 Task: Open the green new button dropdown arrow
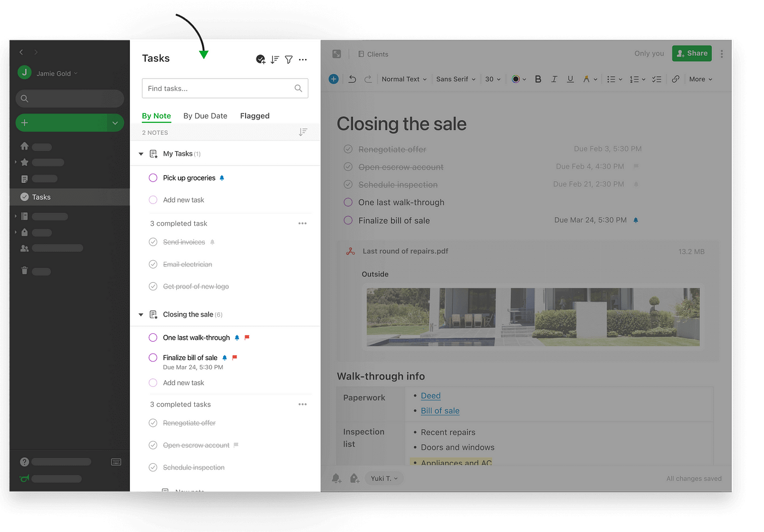click(115, 123)
